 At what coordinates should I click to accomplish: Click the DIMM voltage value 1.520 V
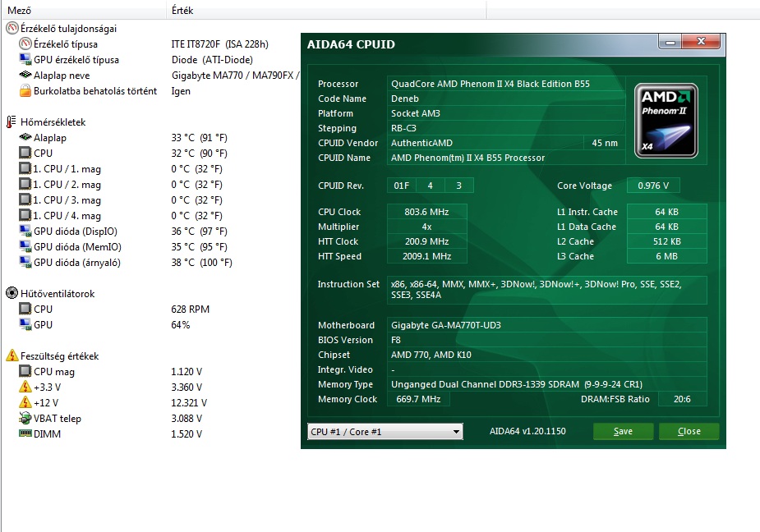point(187,433)
